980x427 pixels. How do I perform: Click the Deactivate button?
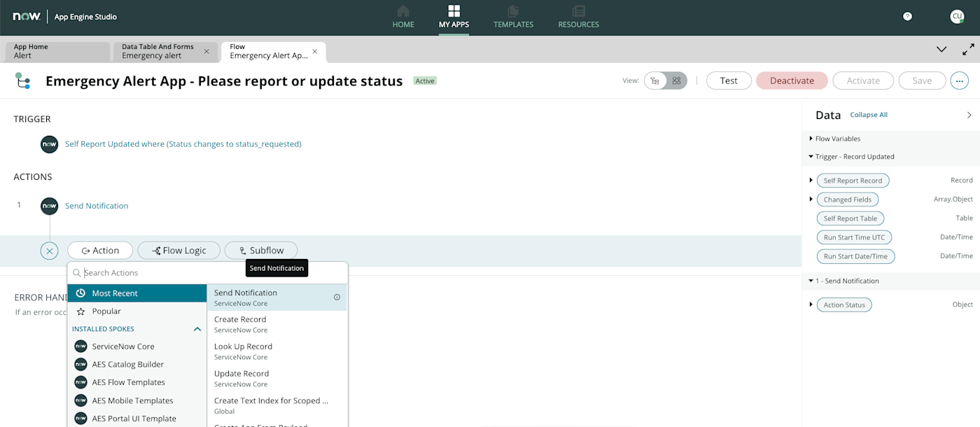click(x=792, y=80)
